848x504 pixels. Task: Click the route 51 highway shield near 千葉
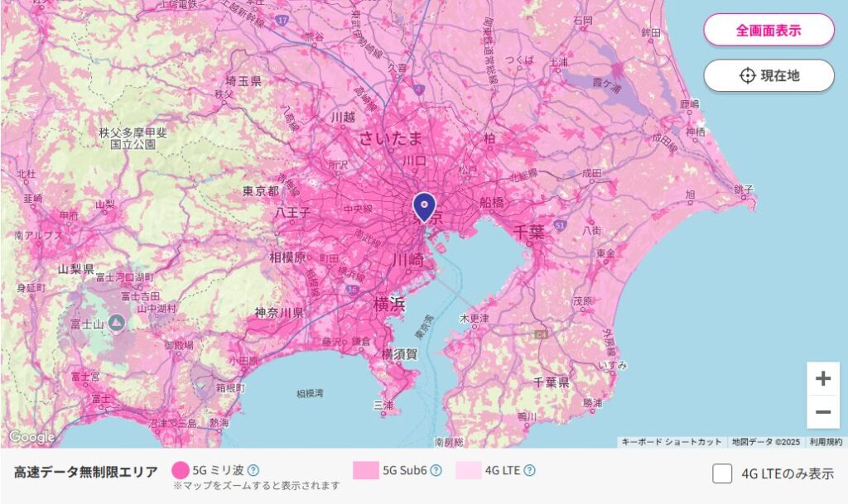click(x=561, y=225)
